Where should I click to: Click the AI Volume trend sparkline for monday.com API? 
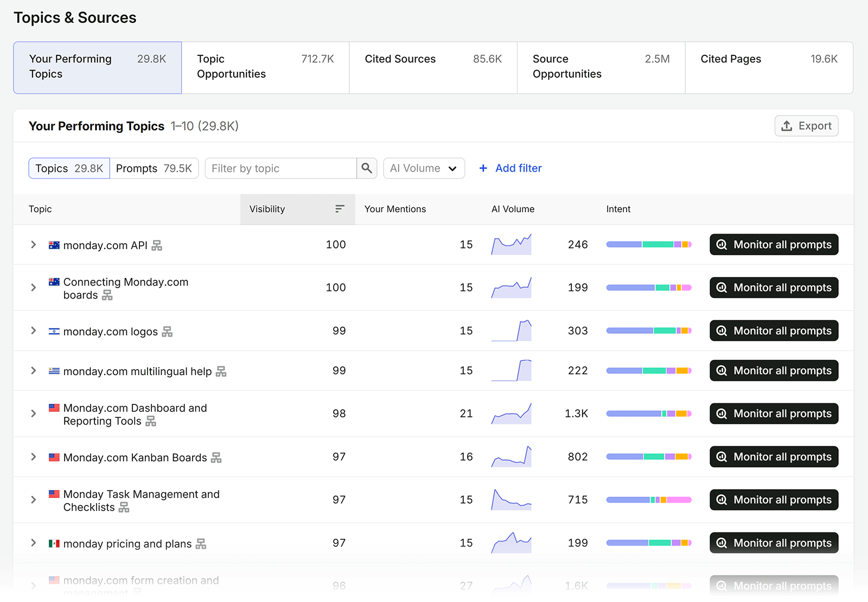[511, 244]
